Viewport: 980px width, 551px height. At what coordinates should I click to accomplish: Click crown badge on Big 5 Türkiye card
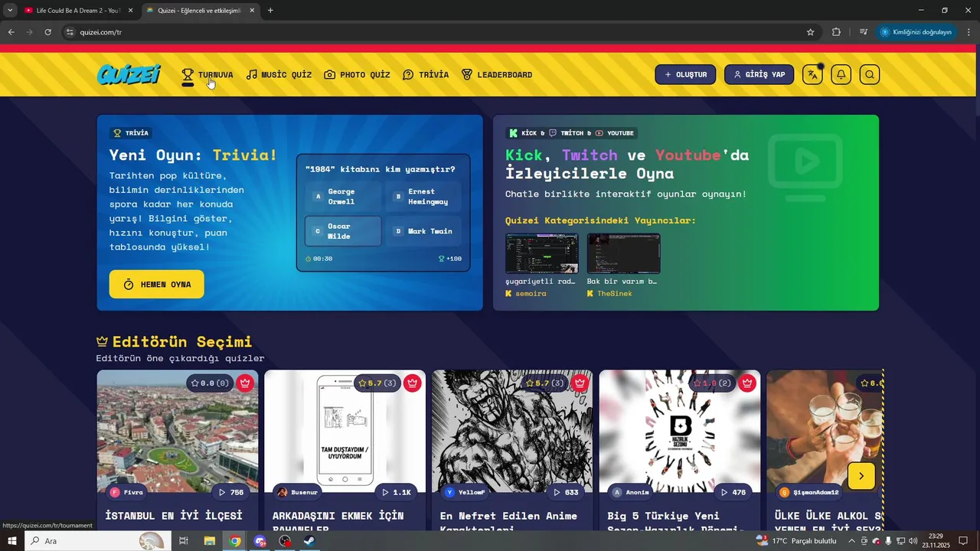pos(747,383)
